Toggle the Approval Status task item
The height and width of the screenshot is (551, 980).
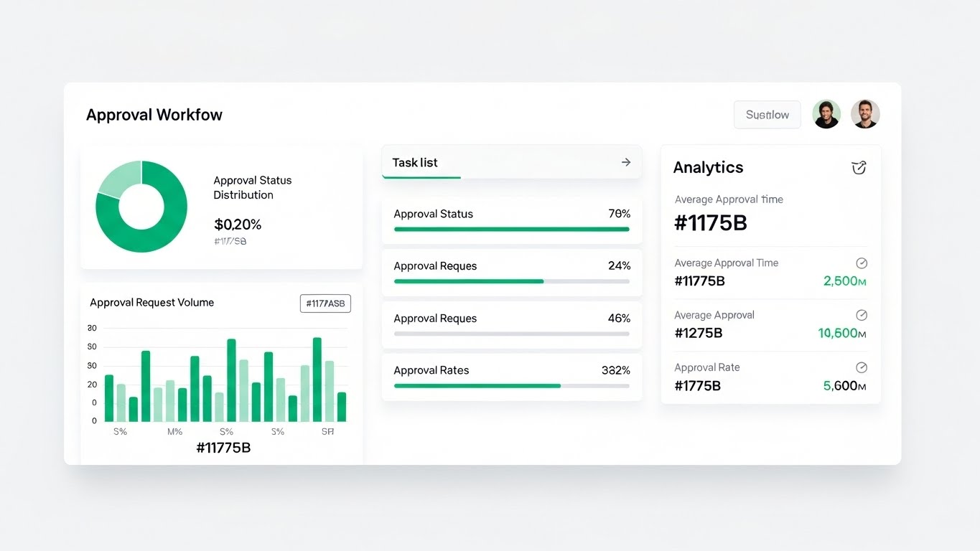point(511,219)
